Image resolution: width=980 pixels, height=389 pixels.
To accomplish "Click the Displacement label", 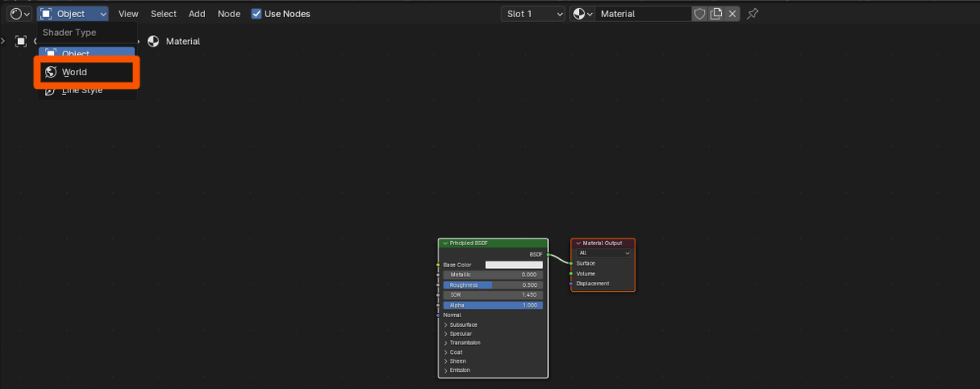I will pyautogui.click(x=593, y=284).
